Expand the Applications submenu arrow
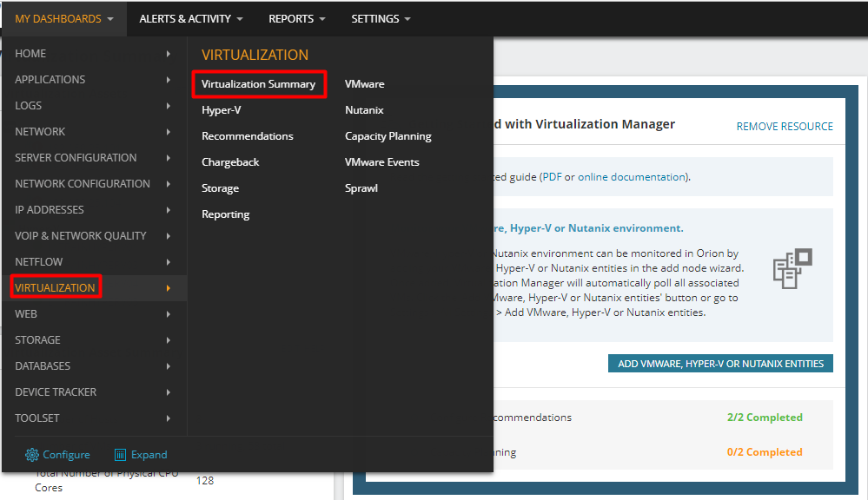Image resolution: width=868 pixels, height=500 pixels. pyautogui.click(x=169, y=80)
